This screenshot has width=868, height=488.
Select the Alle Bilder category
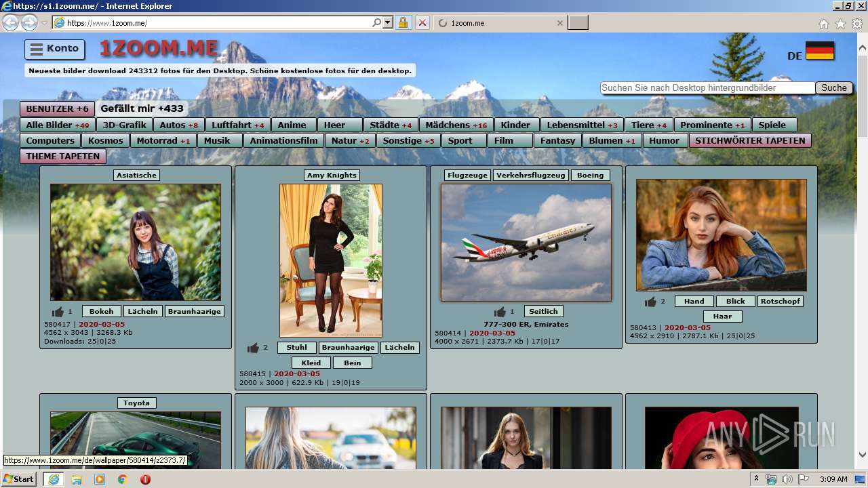(57, 125)
